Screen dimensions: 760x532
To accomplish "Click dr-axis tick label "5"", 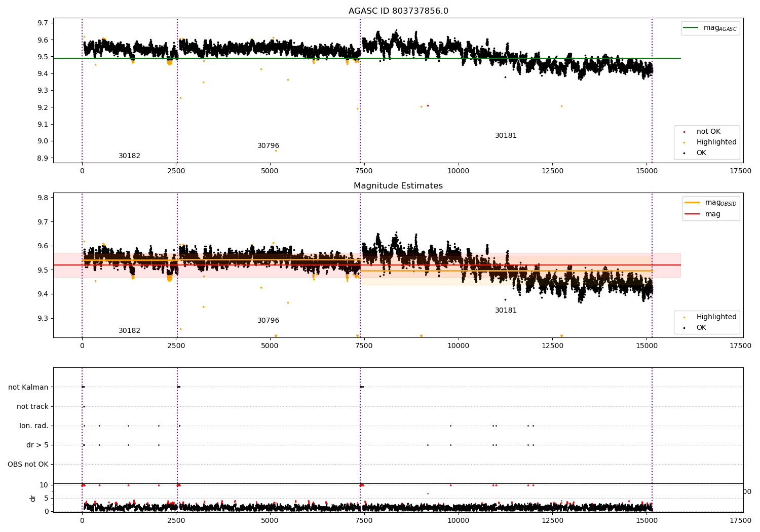I will [47, 499].
